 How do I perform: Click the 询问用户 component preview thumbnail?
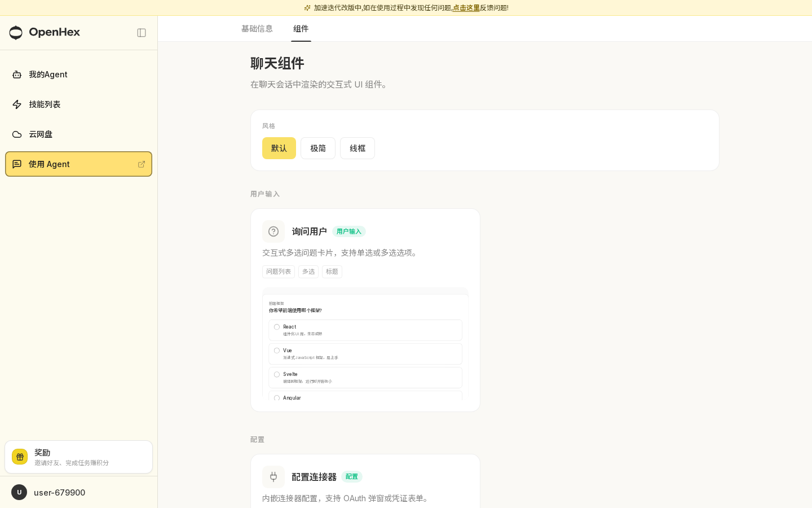tap(365, 344)
